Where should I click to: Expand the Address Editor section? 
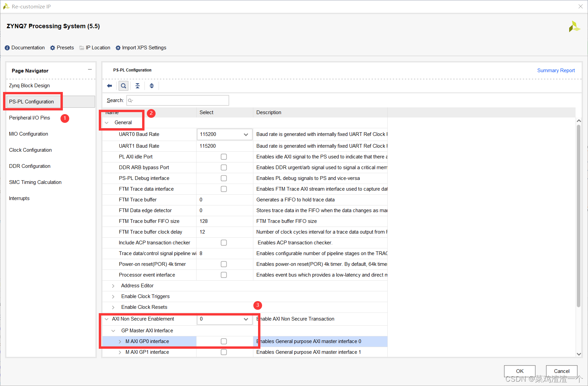pos(113,286)
